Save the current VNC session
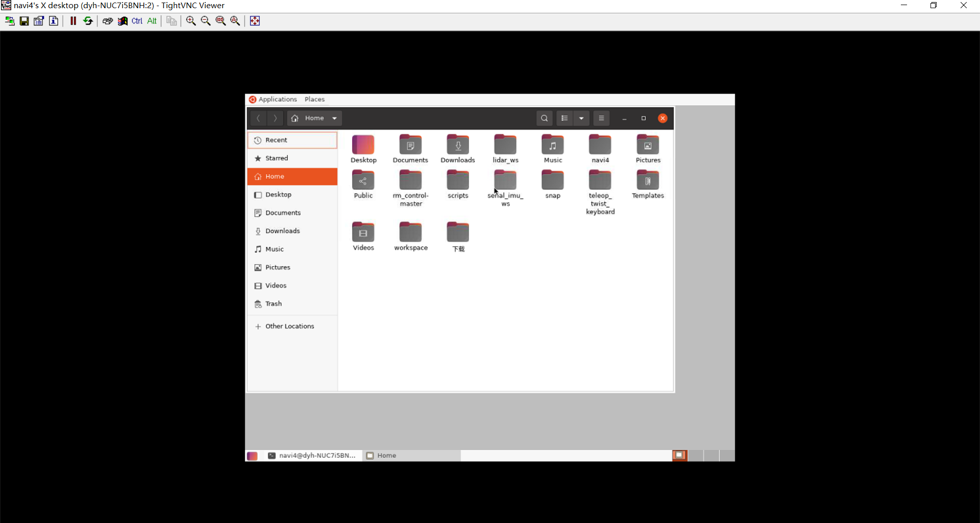The height and width of the screenshot is (523, 980). (24, 21)
